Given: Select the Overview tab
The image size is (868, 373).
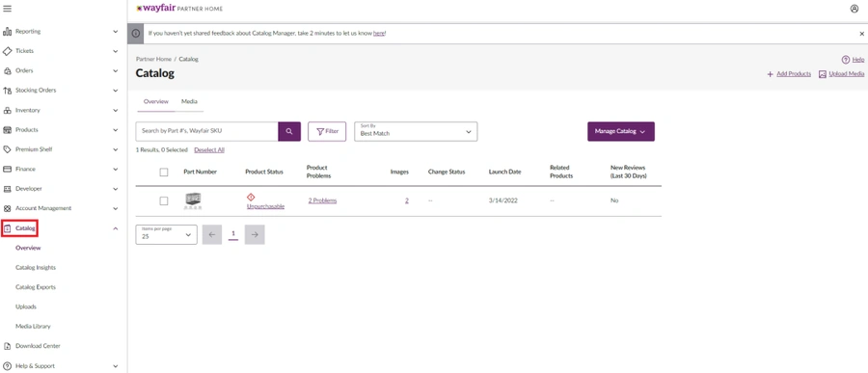Looking at the screenshot, I should [x=156, y=102].
